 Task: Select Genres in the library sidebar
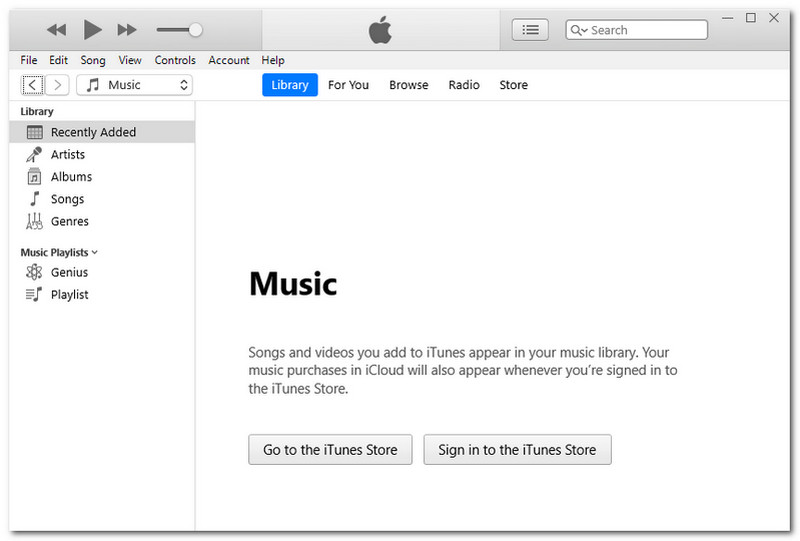[102, 221]
